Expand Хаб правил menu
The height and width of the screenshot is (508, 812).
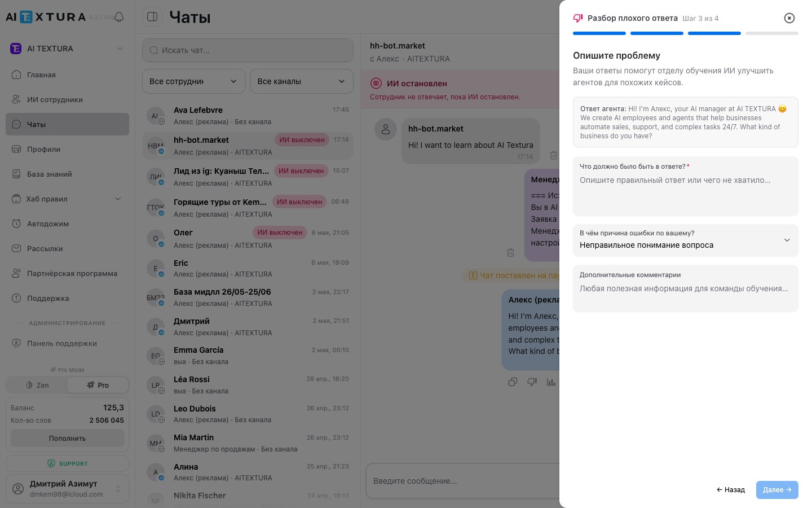tap(67, 199)
